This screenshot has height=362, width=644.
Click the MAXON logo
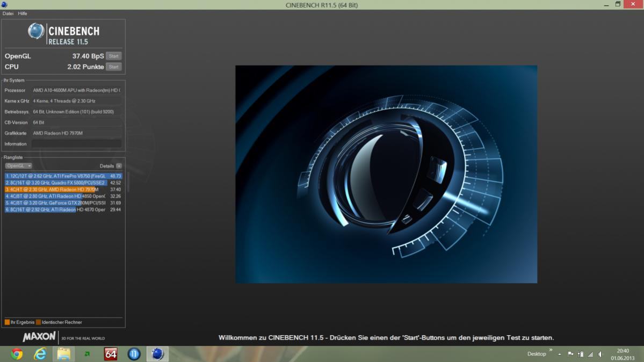(x=39, y=337)
